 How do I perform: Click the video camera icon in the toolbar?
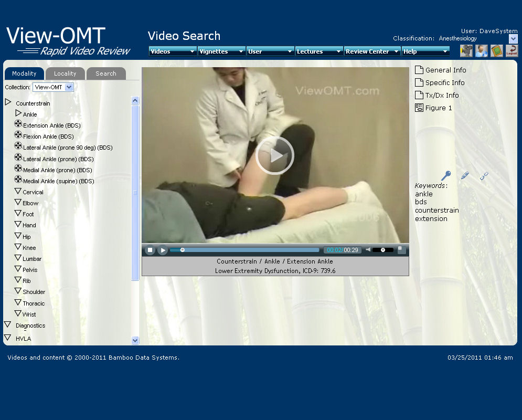[x=466, y=51]
